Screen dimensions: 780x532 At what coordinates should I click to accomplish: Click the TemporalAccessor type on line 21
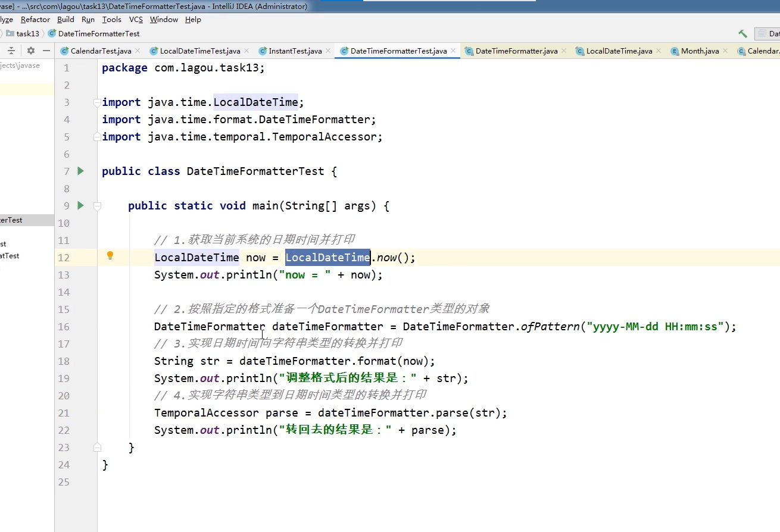pos(207,413)
